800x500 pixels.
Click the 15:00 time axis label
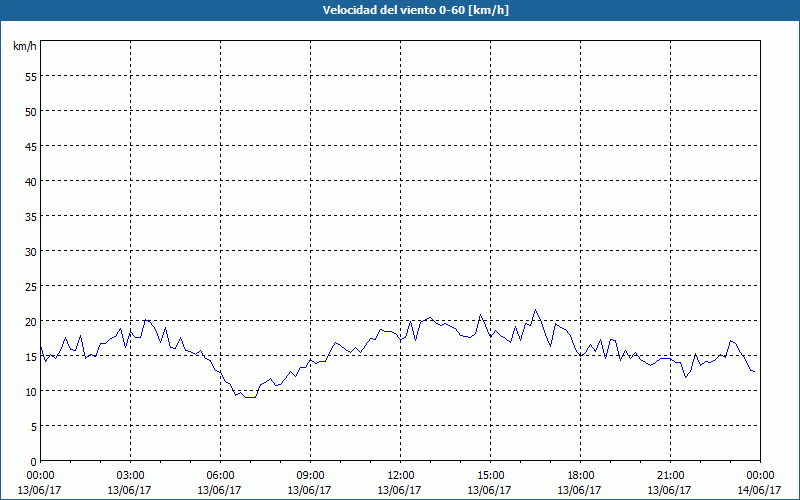tap(490, 476)
